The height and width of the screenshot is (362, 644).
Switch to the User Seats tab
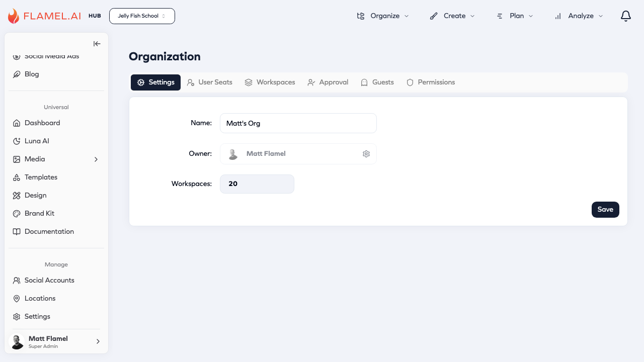(209, 82)
